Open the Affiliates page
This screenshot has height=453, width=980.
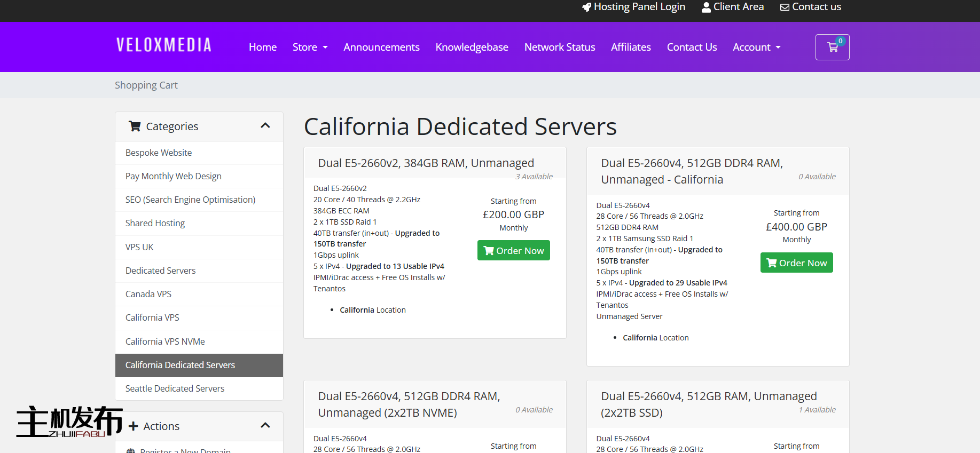(x=631, y=47)
